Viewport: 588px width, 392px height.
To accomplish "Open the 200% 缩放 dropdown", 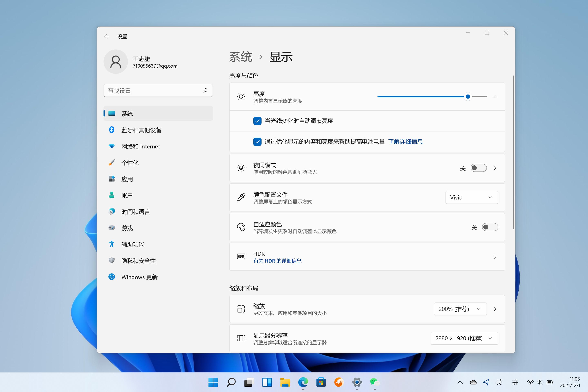I will [460, 309].
